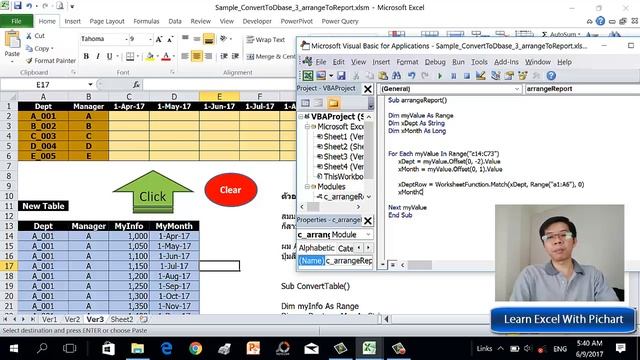The height and width of the screenshot is (360, 640).
Task: Toggle Middle Align button in ribbon
Action: click(197, 39)
